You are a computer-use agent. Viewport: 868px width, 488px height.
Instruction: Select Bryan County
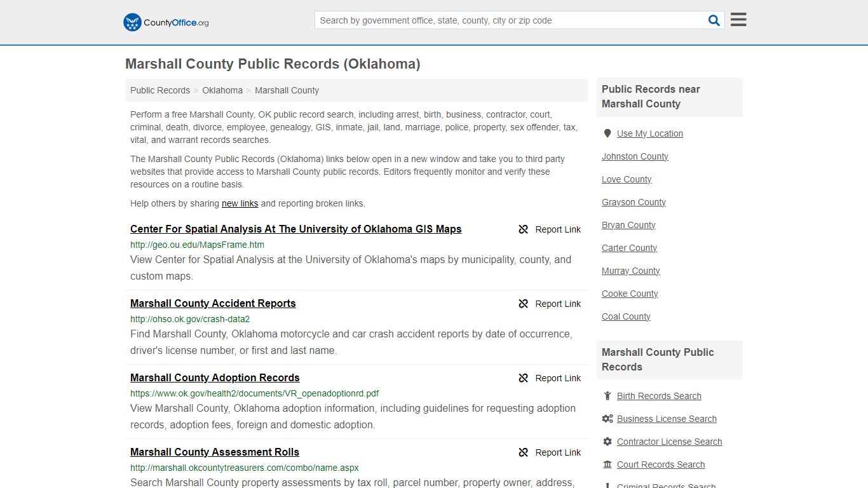(x=628, y=225)
